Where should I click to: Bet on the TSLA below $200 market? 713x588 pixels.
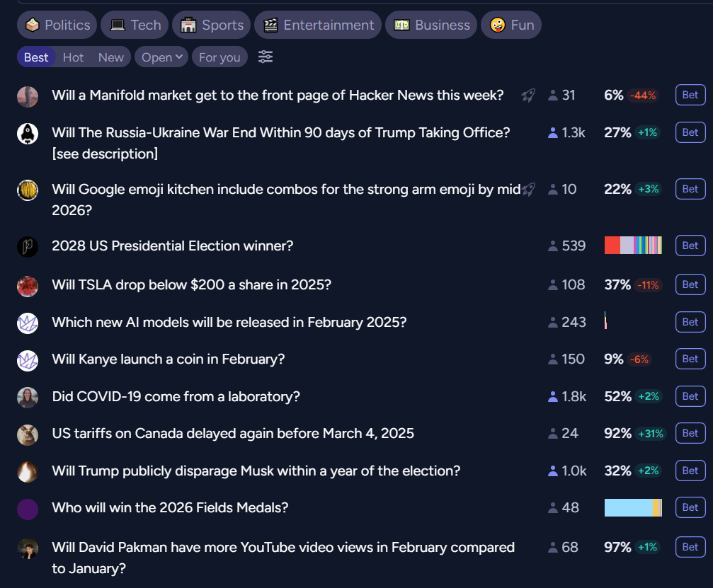tap(690, 284)
